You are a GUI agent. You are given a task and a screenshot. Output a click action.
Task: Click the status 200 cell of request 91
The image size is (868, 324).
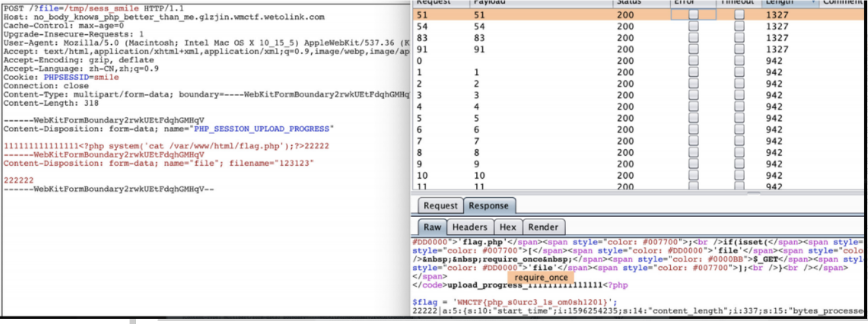tap(625, 49)
